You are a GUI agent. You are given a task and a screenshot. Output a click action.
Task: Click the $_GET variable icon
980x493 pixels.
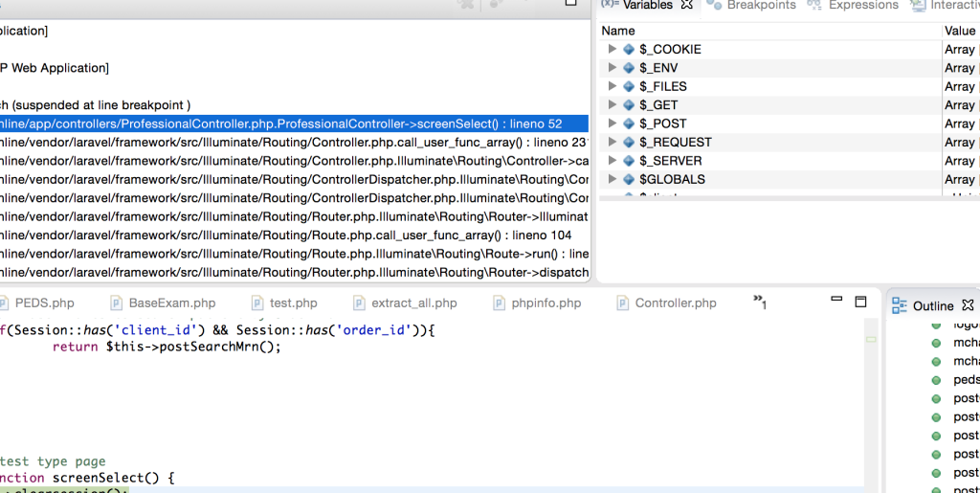tap(629, 105)
